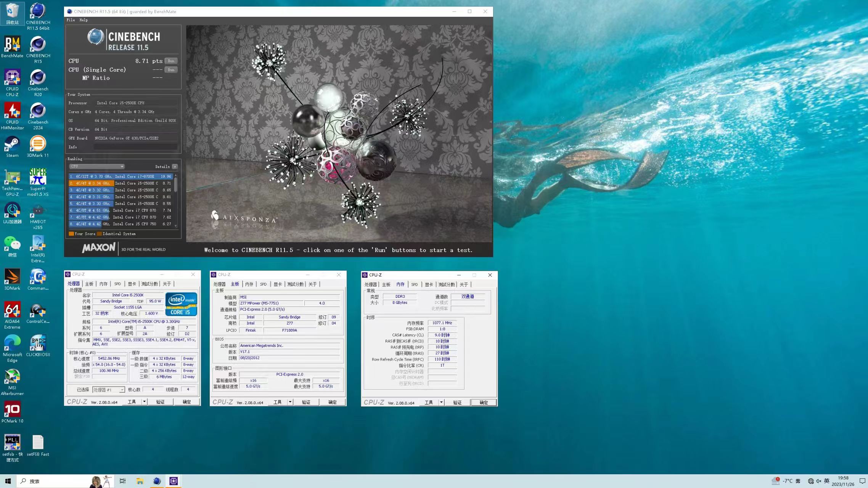The image size is (868, 488).
Task: Open notification center in system tray
Action: point(862,481)
